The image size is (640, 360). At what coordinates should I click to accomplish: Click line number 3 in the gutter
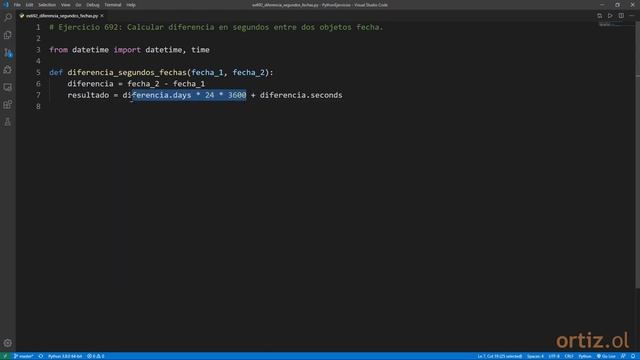click(x=38, y=50)
